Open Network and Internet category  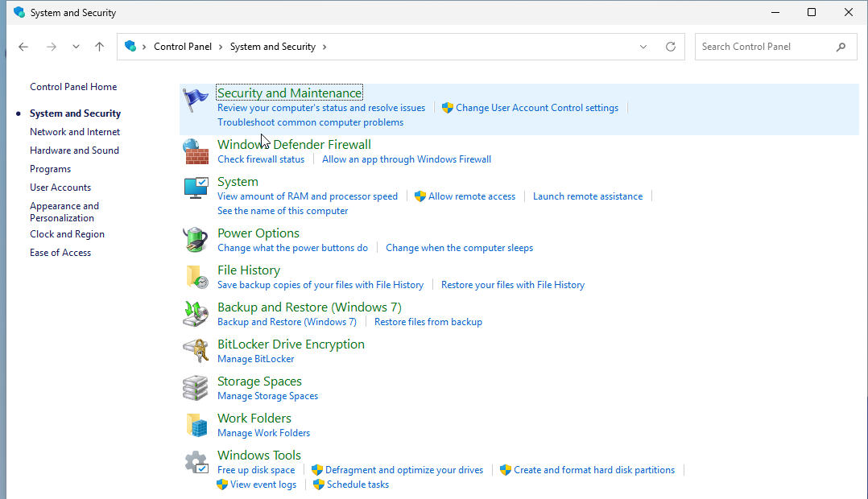click(x=75, y=132)
